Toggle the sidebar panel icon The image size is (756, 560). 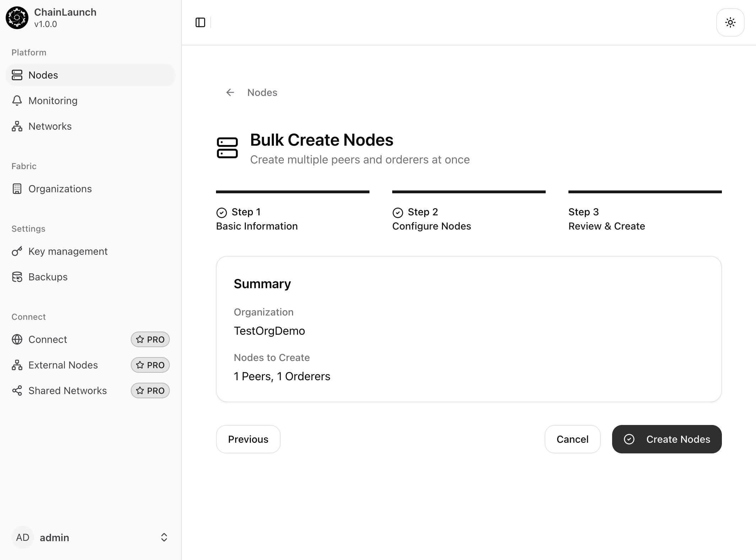200,22
